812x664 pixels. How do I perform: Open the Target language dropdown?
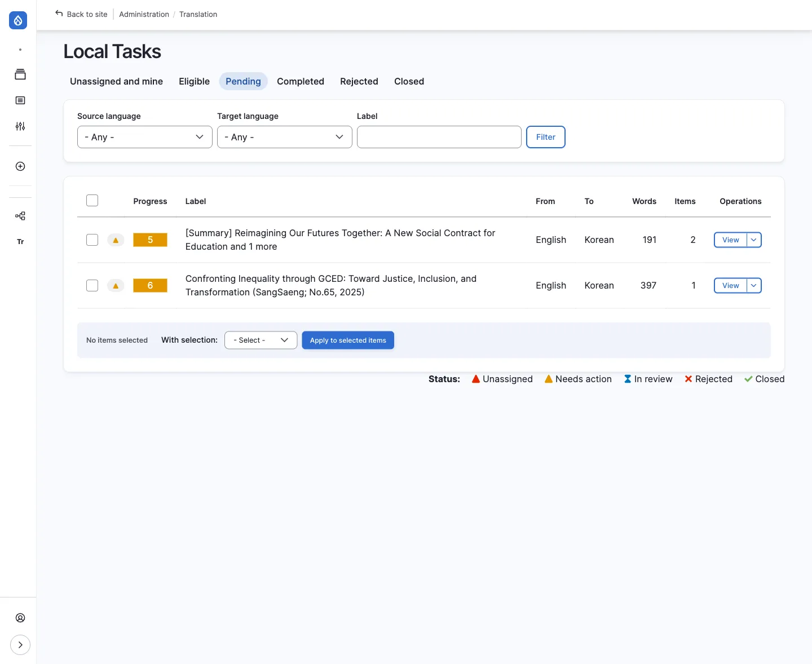coord(284,137)
